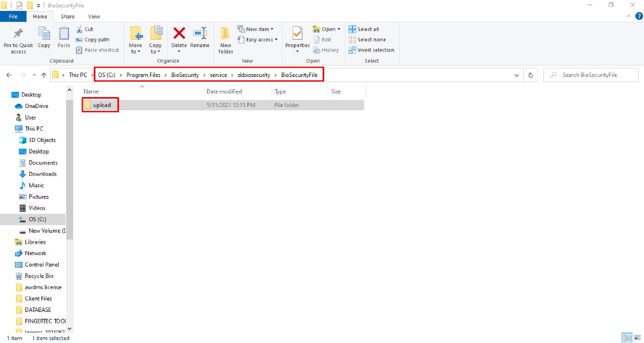Delete the selected item with red X
Image resolution: width=644 pixels, height=343 pixels.
pyautogui.click(x=179, y=40)
